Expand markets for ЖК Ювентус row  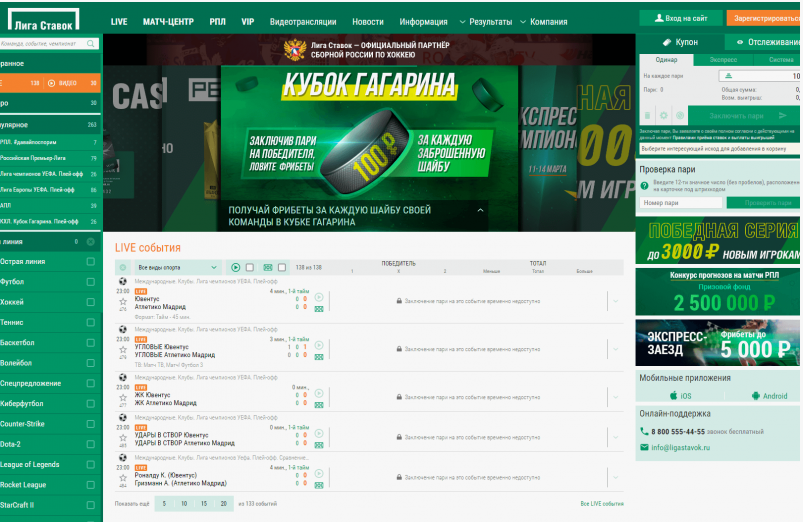click(x=616, y=397)
